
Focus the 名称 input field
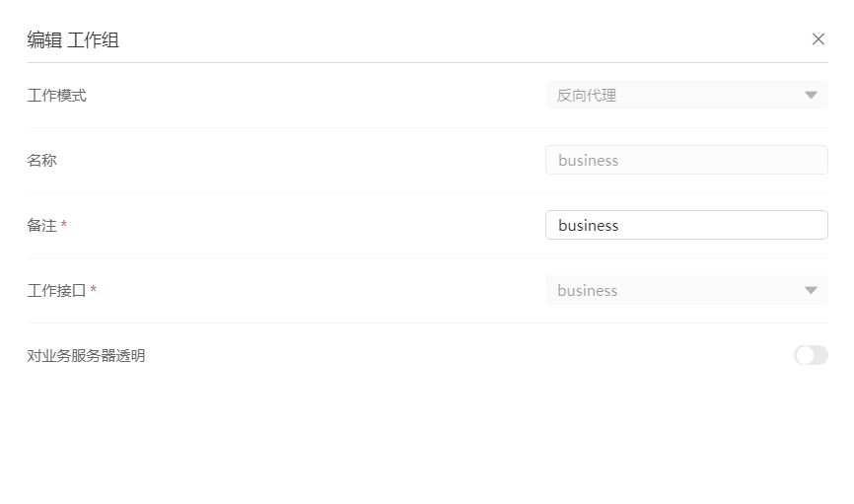point(685,161)
